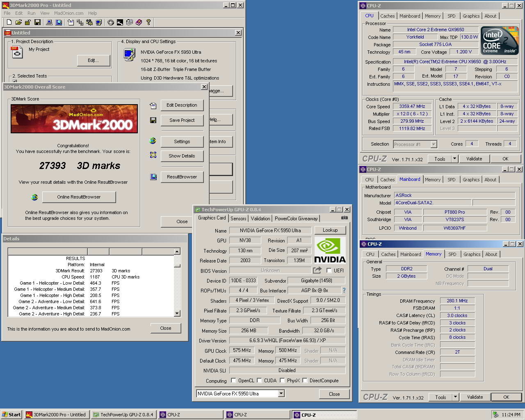Click the Lookup button in GPU-Z
The width and height of the screenshot is (525, 420).
point(330,230)
